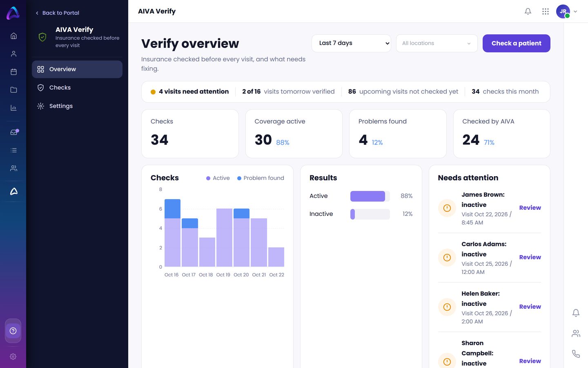
Task: Open the All locations dropdown
Action: coord(437,43)
